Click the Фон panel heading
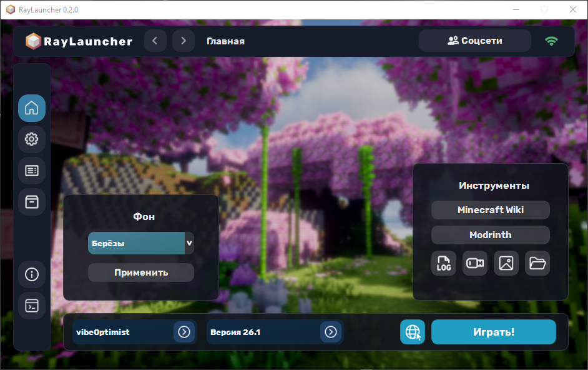588x370 pixels. click(144, 217)
